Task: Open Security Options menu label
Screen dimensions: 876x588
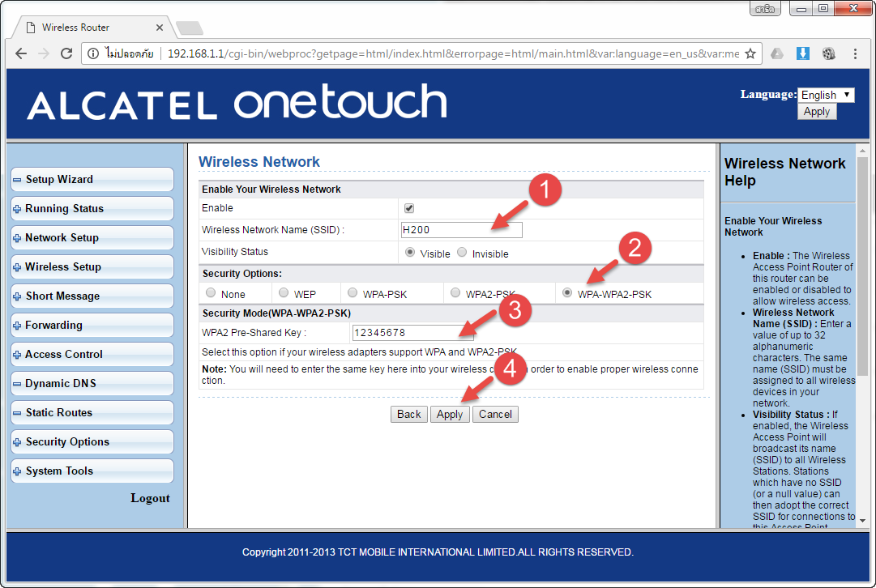Action: [67, 441]
